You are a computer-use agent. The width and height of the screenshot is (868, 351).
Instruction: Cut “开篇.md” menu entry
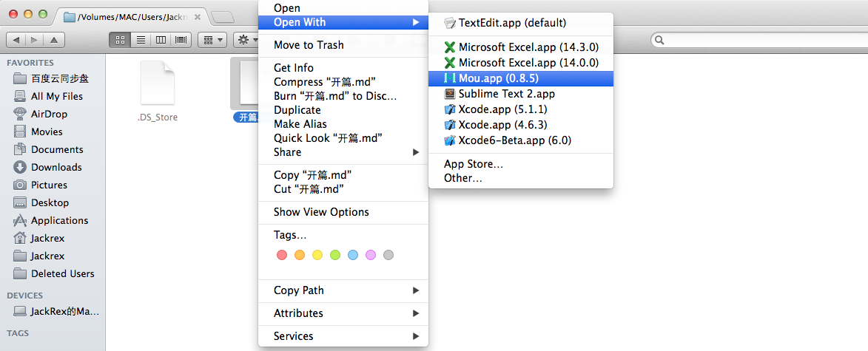[x=343, y=189]
